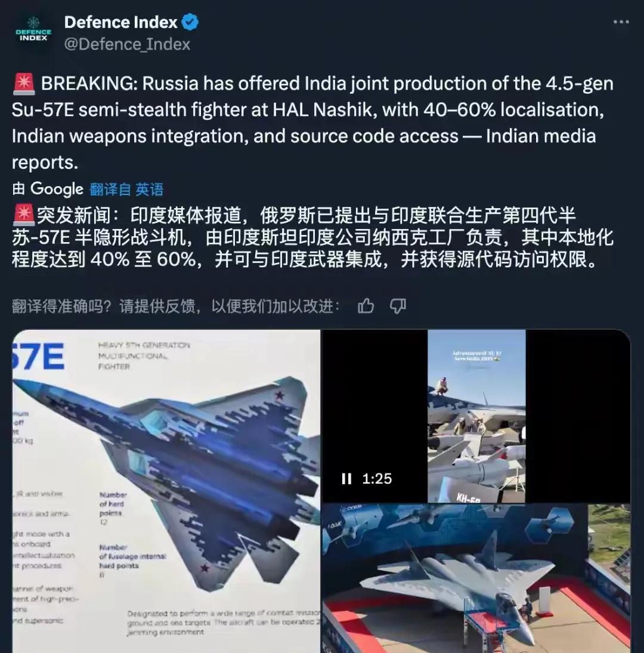644x653 pixels.
Task: Click the Chinese translated tweet text
Action: (312, 237)
